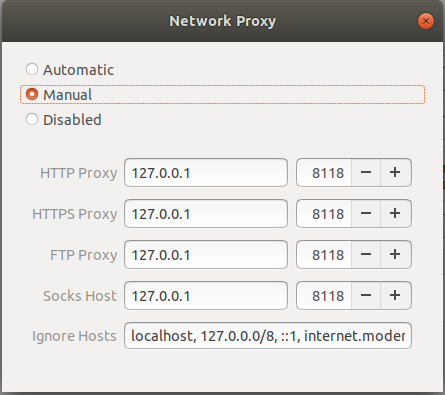
Task: Increase the HTTPS Proxy port with plus
Action: coord(396,214)
